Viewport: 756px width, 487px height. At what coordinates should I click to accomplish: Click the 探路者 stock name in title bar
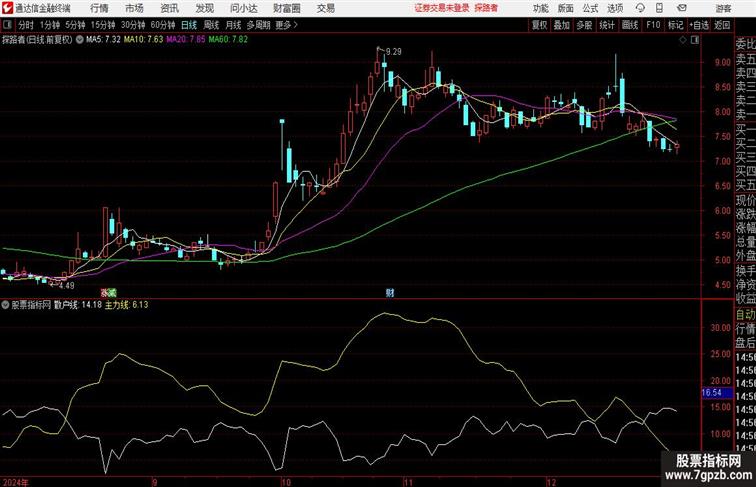click(486, 8)
